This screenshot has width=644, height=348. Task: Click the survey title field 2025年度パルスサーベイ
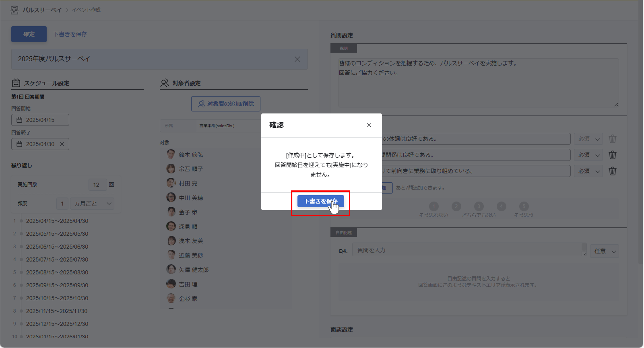(x=160, y=59)
